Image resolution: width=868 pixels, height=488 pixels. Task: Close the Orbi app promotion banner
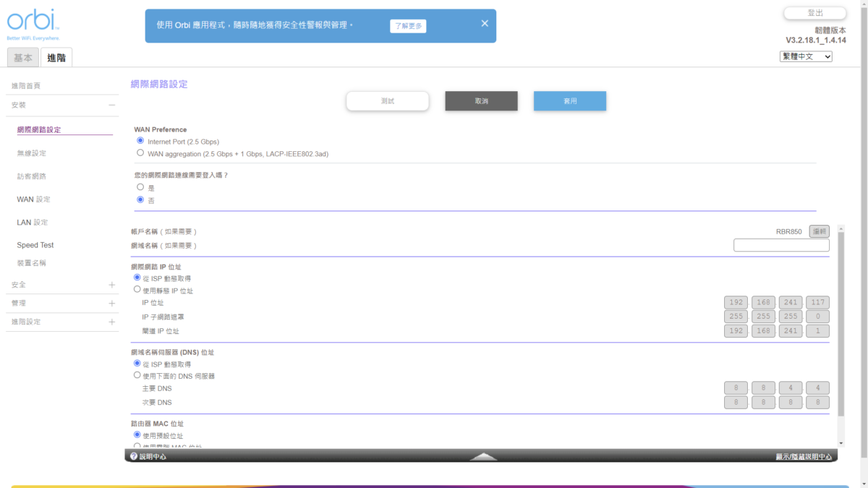(485, 23)
